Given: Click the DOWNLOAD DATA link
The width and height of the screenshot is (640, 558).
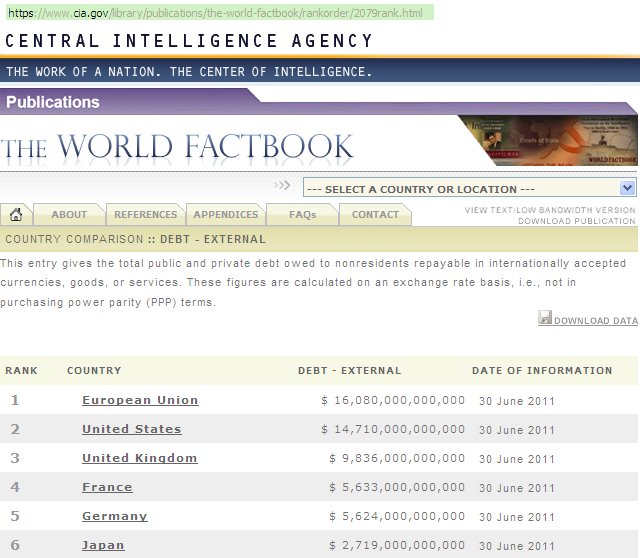Looking at the screenshot, I should (596, 321).
